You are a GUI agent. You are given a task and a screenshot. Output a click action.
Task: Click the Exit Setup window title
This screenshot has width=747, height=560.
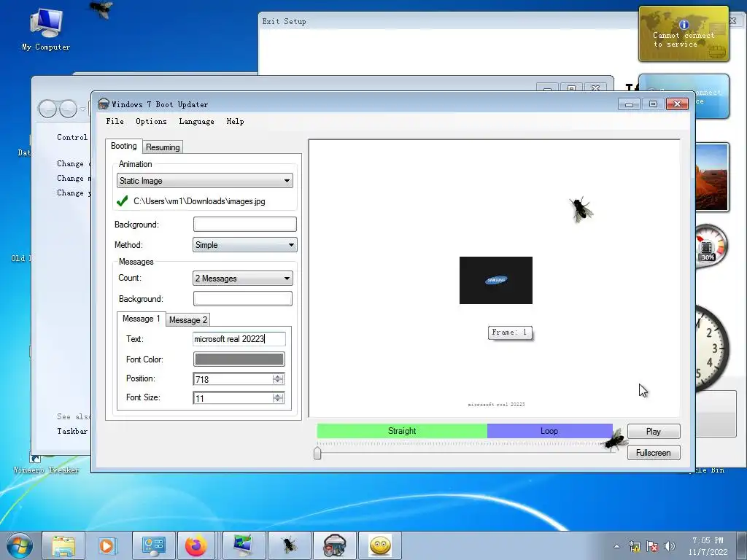click(x=284, y=21)
